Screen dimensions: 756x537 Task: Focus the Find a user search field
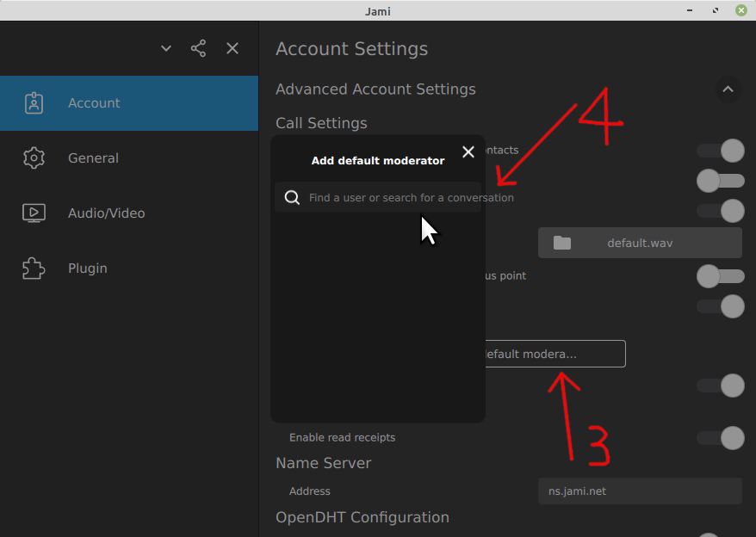378,197
